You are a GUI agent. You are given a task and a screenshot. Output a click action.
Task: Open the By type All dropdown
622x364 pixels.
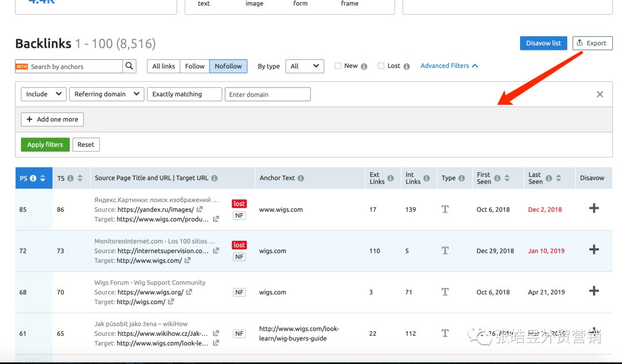click(305, 66)
